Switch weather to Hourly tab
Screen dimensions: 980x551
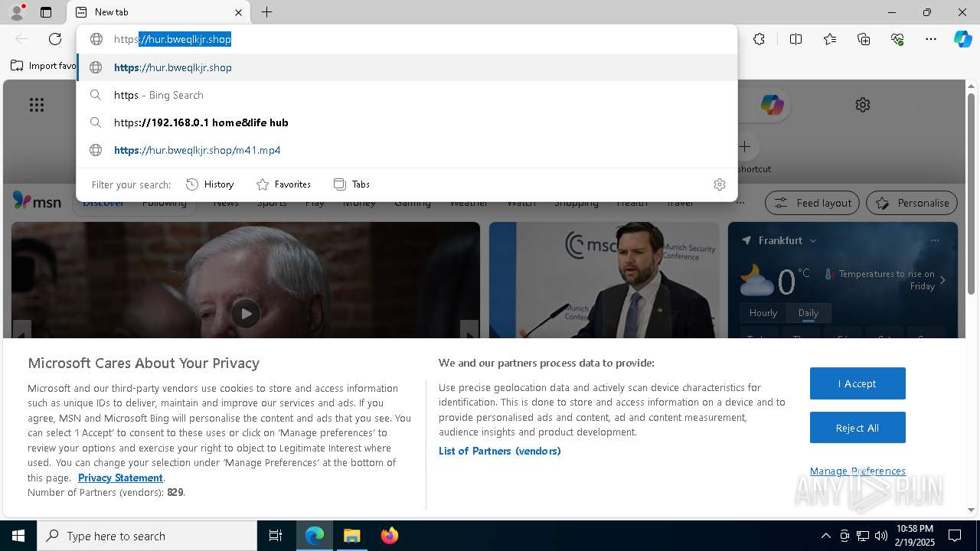coord(763,313)
